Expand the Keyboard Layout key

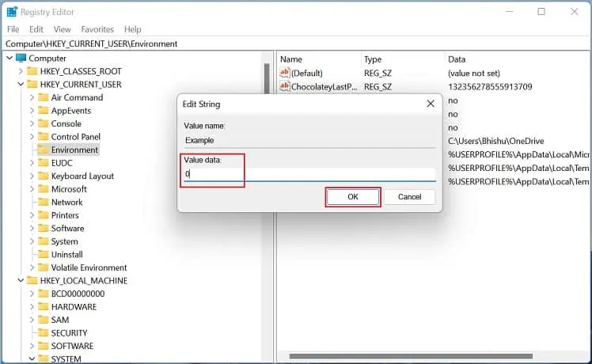[x=32, y=176]
